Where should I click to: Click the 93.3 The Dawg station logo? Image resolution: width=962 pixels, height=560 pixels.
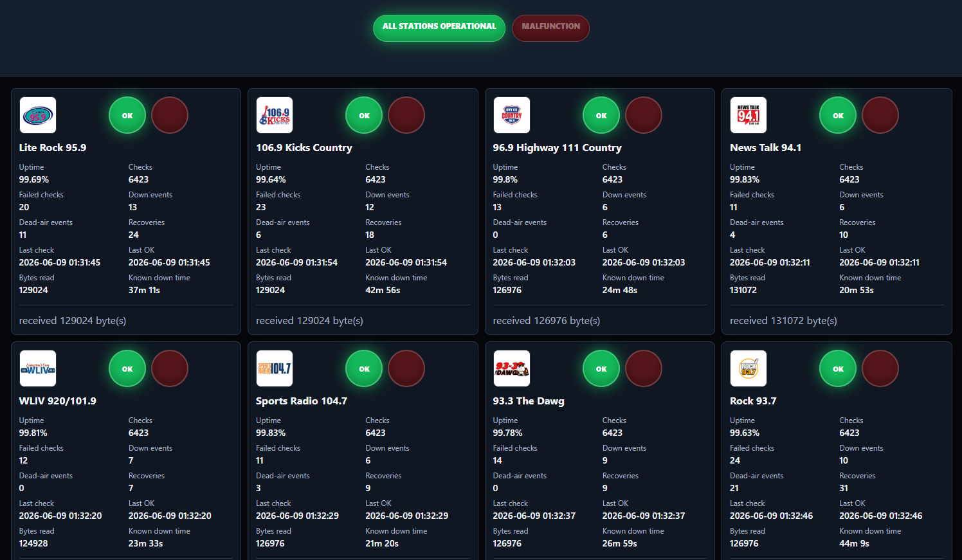pyautogui.click(x=512, y=368)
